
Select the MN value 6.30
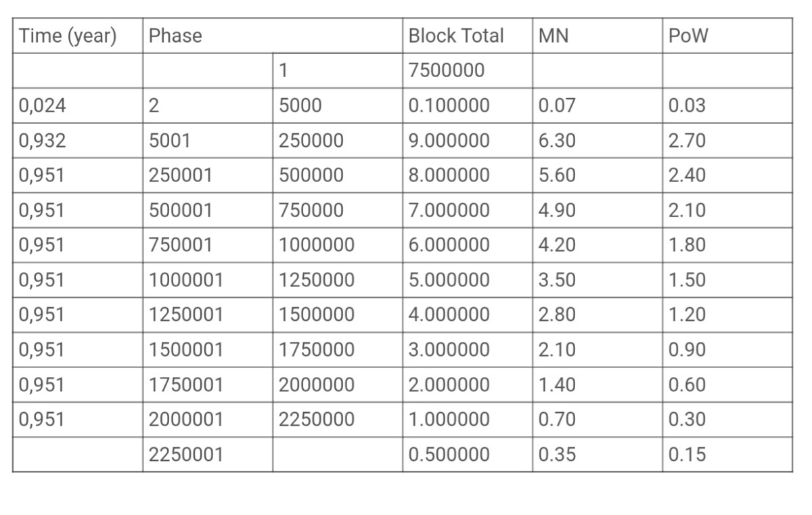click(x=597, y=141)
